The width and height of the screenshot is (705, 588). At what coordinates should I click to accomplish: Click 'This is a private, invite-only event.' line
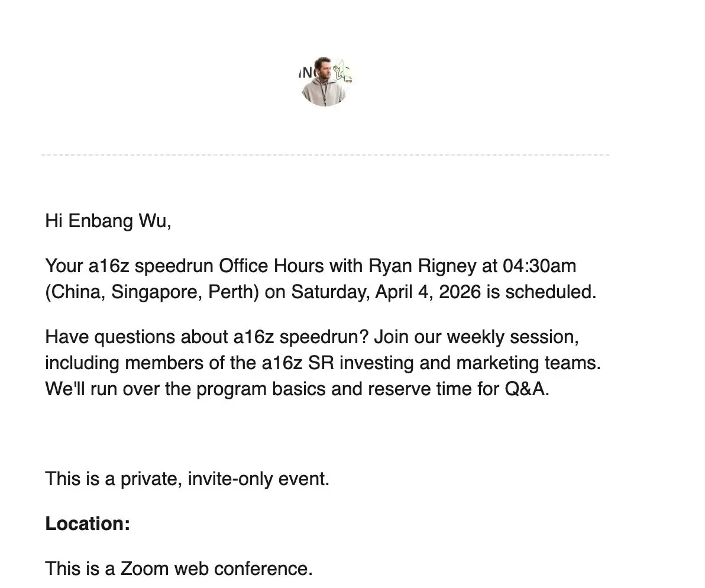[187, 478]
